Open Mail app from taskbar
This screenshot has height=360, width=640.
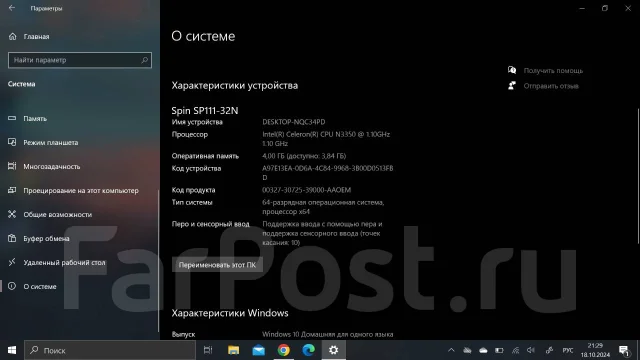258,350
